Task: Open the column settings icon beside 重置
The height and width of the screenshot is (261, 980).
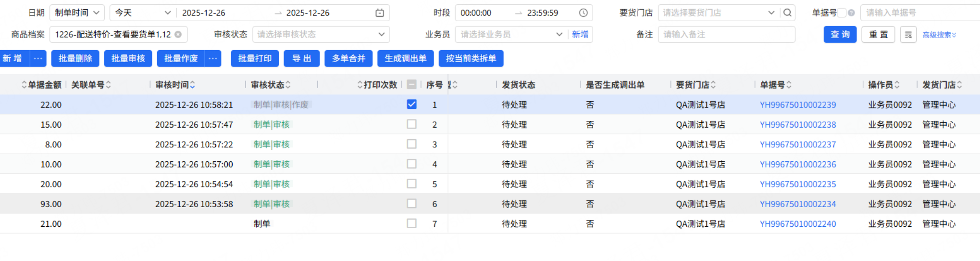Action: click(x=908, y=35)
